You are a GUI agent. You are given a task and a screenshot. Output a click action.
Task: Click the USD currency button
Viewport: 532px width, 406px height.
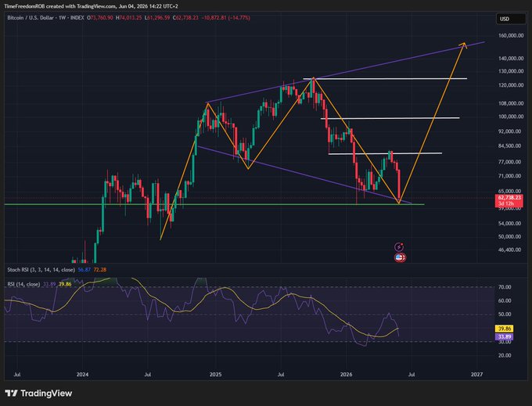tap(511, 19)
